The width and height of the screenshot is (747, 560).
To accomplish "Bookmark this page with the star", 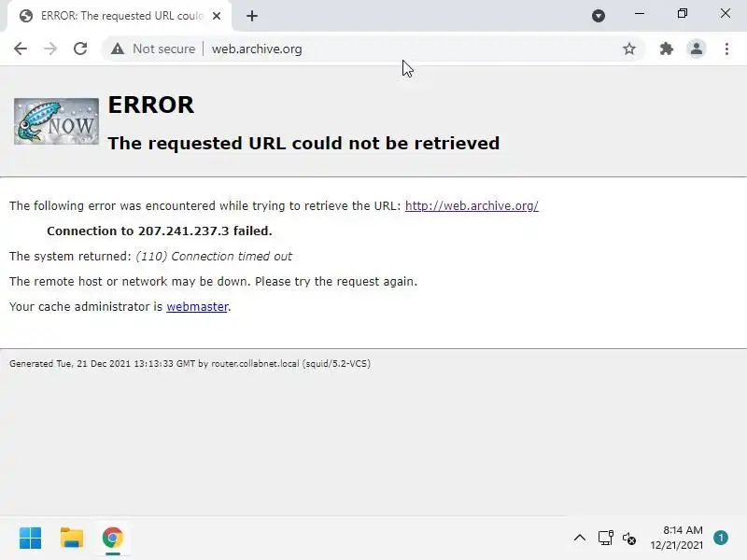I will 628,49.
